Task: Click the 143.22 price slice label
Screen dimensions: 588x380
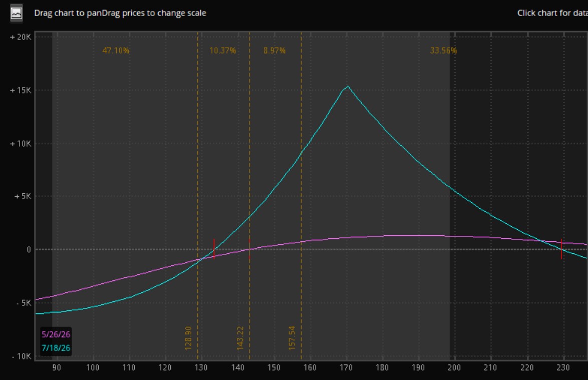Action: coord(240,338)
